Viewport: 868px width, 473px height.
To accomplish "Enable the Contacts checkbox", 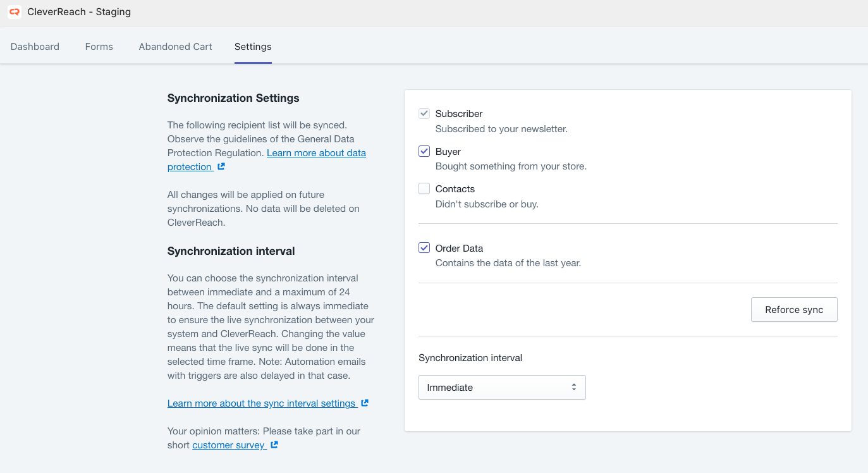I will (x=424, y=189).
